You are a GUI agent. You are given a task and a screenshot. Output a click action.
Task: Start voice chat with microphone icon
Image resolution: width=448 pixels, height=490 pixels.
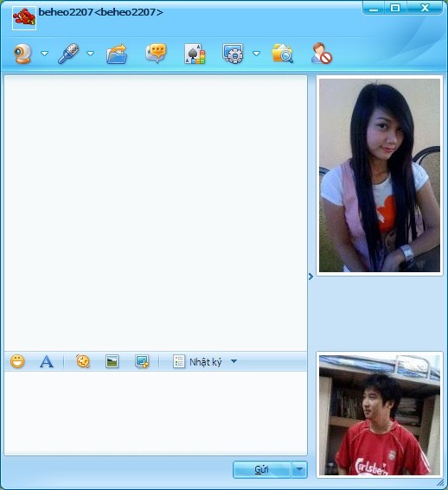point(68,54)
